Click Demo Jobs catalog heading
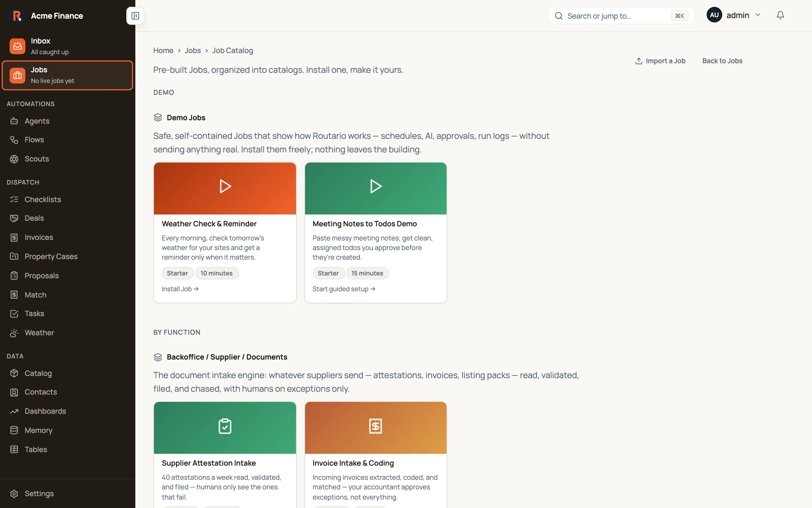 pyautogui.click(x=186, y=118)
